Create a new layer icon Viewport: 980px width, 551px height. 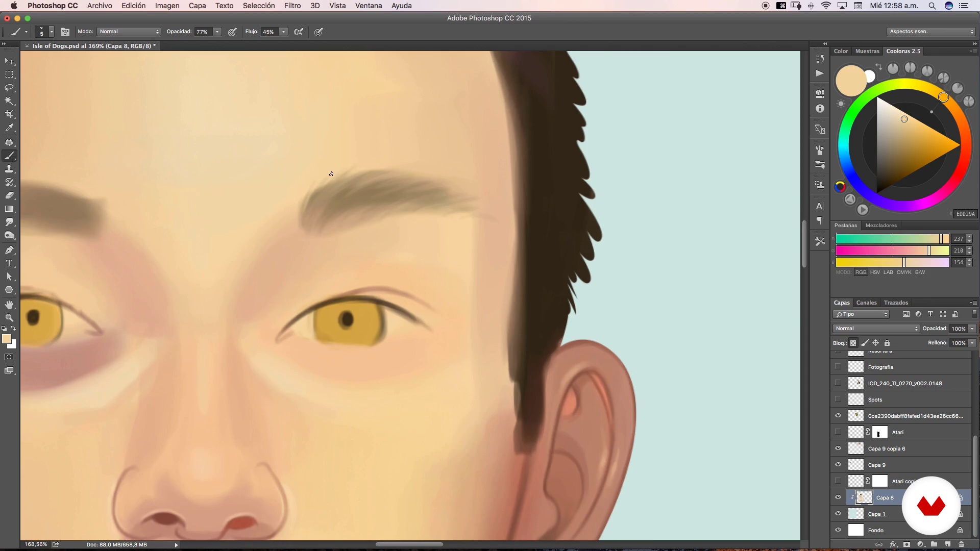948,544
